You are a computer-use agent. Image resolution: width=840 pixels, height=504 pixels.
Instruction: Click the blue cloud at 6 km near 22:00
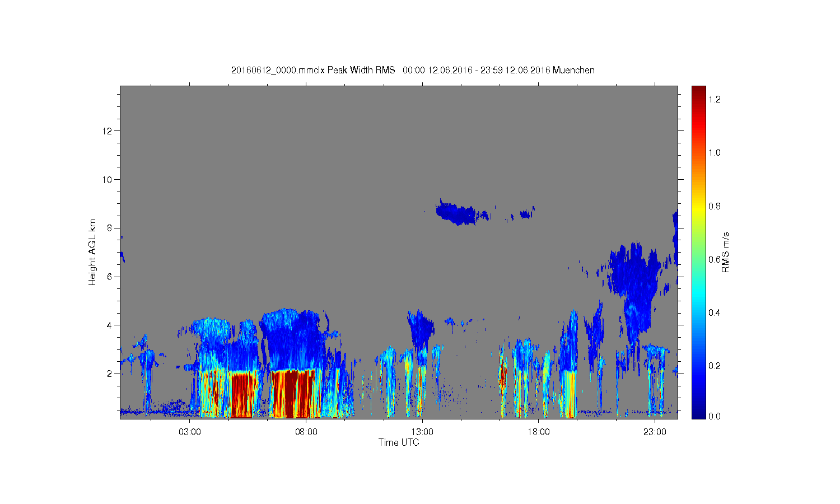[636, 274]
